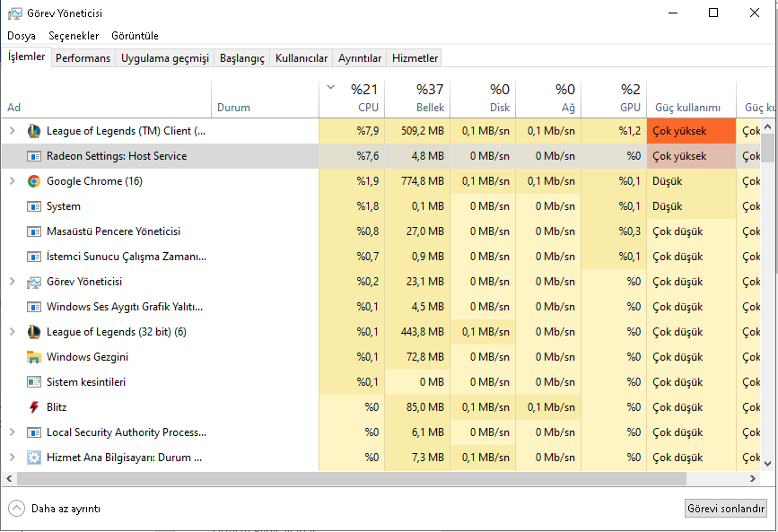Click the Görev Yöneticisi process row icon
The width and height of the screenshot is (778, 532).
[34, 282]
